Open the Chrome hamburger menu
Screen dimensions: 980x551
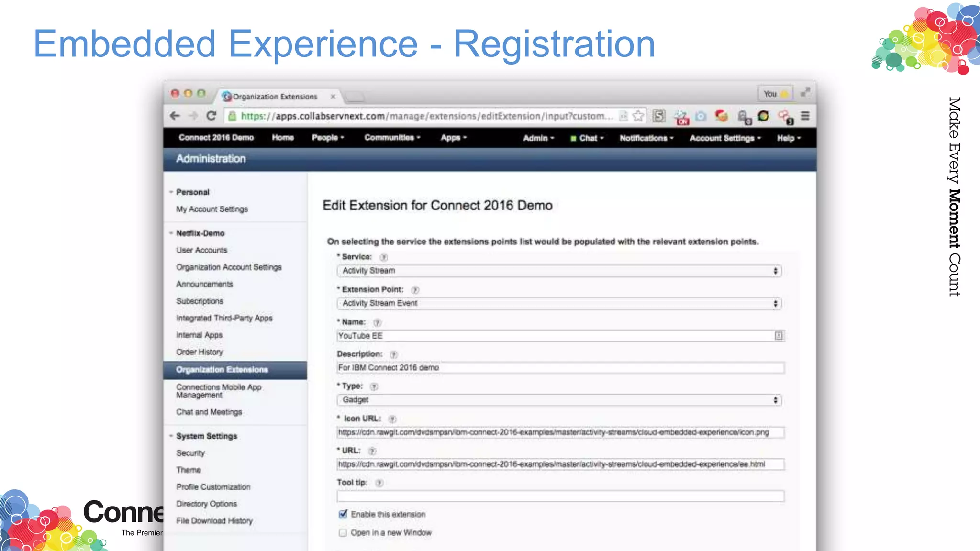tap(805, 116)
